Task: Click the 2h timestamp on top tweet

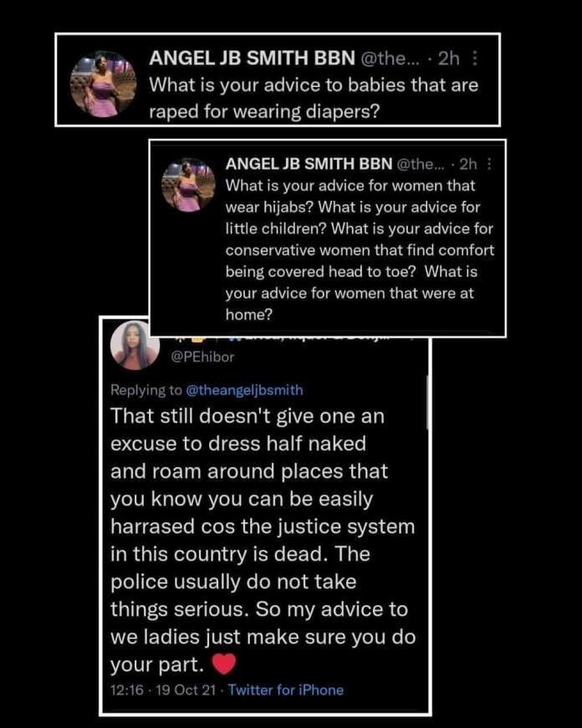Action: tap(448, 59)
